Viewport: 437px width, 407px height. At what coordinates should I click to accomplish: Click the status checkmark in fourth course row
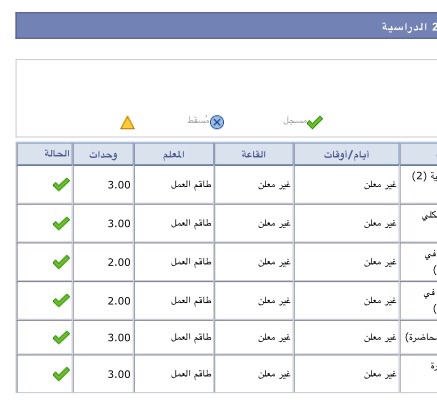pyautogui.click(x=61, y=301)
